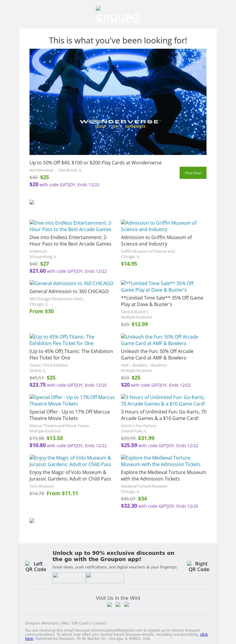Click the Titanic Exhibition Flex Ticket image link
The image size is (236, 644).
point(62,340)
